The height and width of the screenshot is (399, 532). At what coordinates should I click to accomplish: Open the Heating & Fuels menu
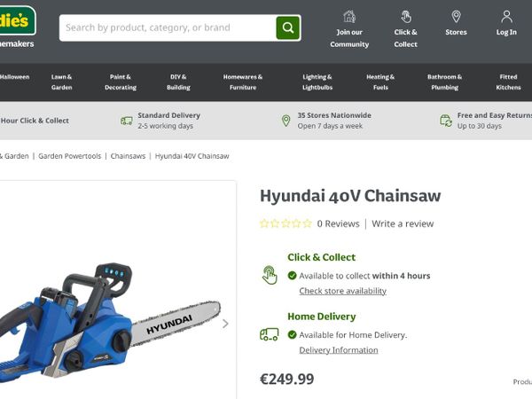pos(380,82)
